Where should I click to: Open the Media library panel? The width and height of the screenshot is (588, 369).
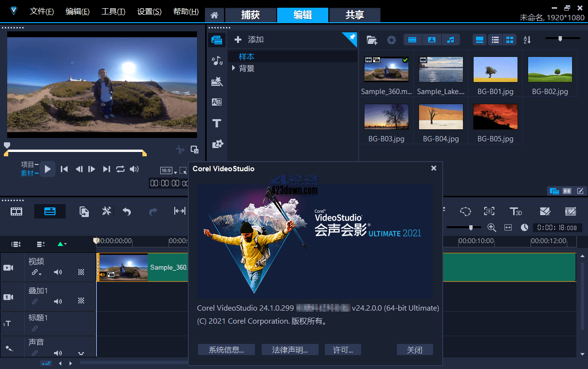click(217, 40)
